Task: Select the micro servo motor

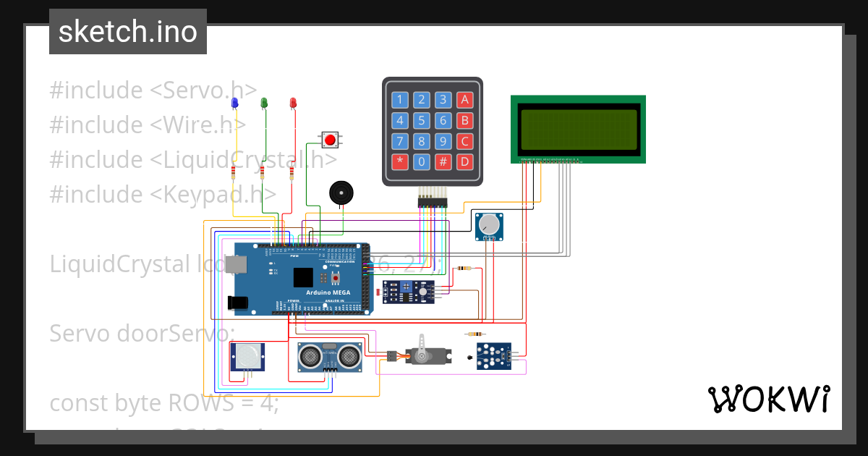Action: (x=427, y=355)
